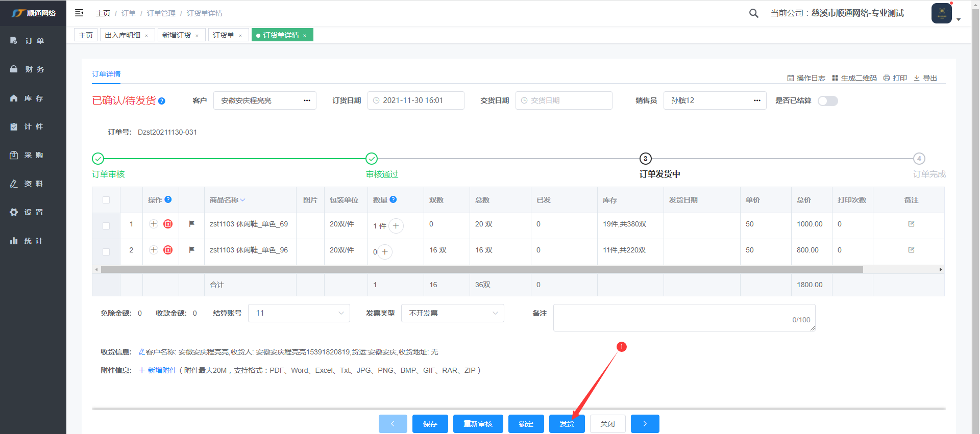Delete row 1 using the red trash icon
Image resolution: width=980 pixels, height=434 pixels.
(x=168, y=224)
